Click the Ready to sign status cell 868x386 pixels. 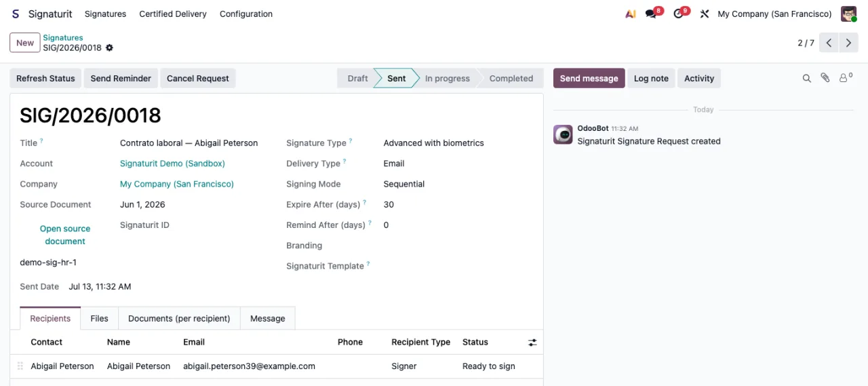point(489,366)
